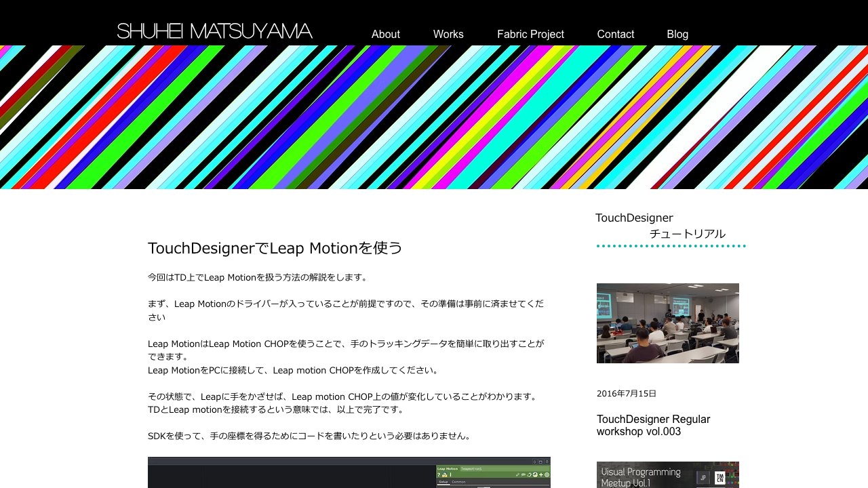
Task: Visit the Blog section
Action: coord(677,34)
